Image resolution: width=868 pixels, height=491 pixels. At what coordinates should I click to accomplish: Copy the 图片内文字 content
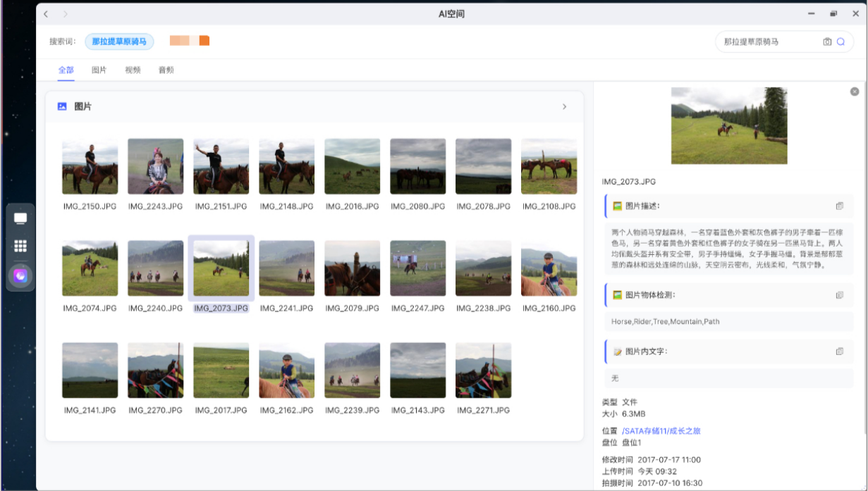pyautogui.click(x=839, y=352)
